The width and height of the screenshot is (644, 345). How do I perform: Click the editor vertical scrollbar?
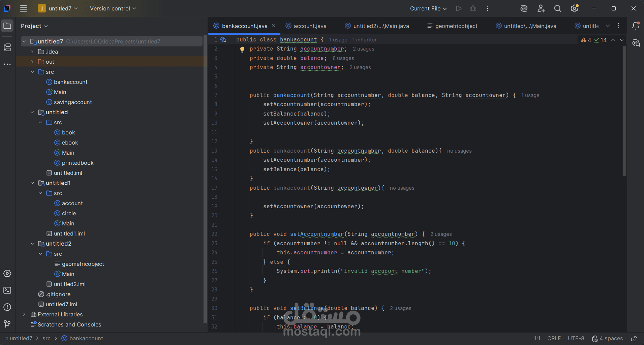click(624, 111)
